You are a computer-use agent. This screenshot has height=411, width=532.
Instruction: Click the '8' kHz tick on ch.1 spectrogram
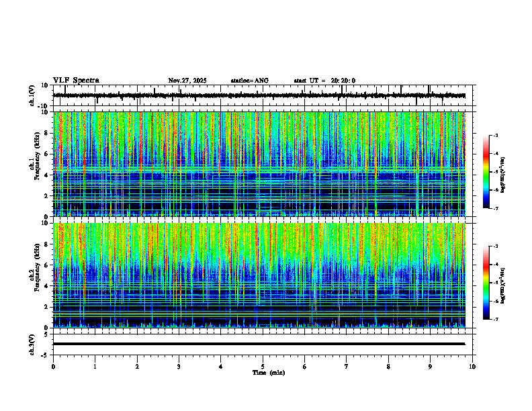[46, 133]
